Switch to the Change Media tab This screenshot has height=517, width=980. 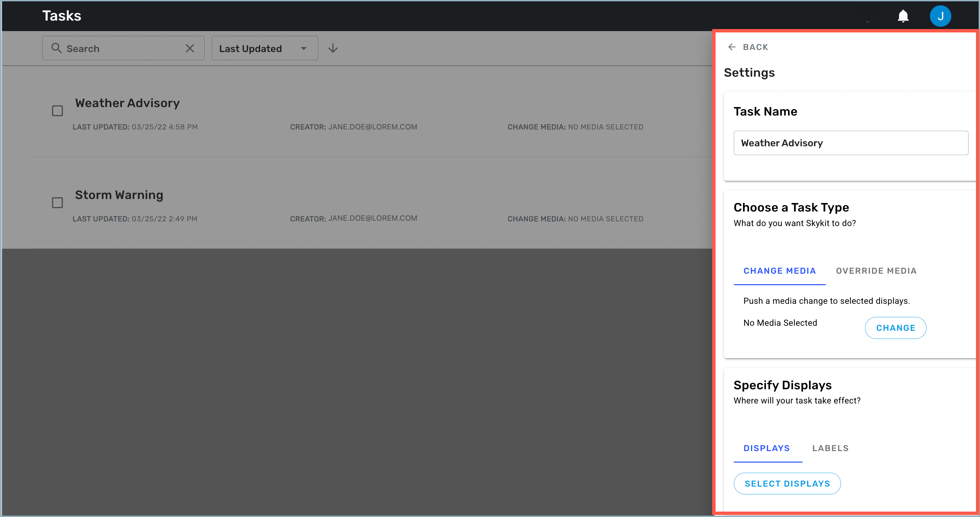(x=779, y=271)
